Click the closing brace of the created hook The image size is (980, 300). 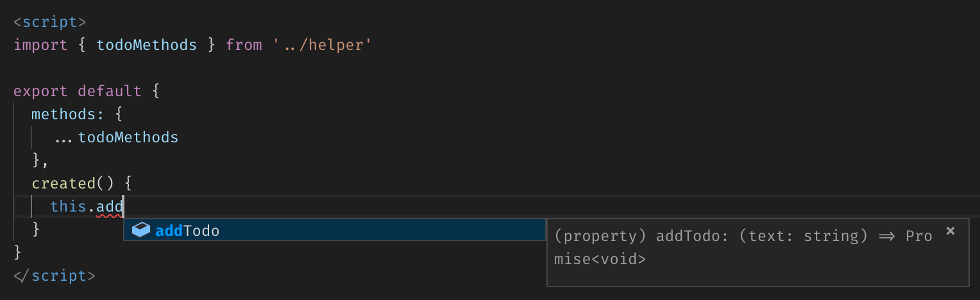(36, 229)
